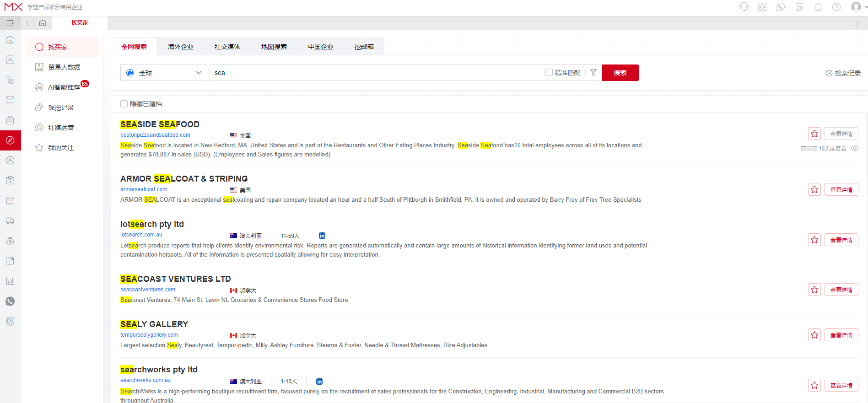The width and height of the screenshot is (868, 403).
Task: Open the customer service headset icon
Action: click(x=744, y=7)
